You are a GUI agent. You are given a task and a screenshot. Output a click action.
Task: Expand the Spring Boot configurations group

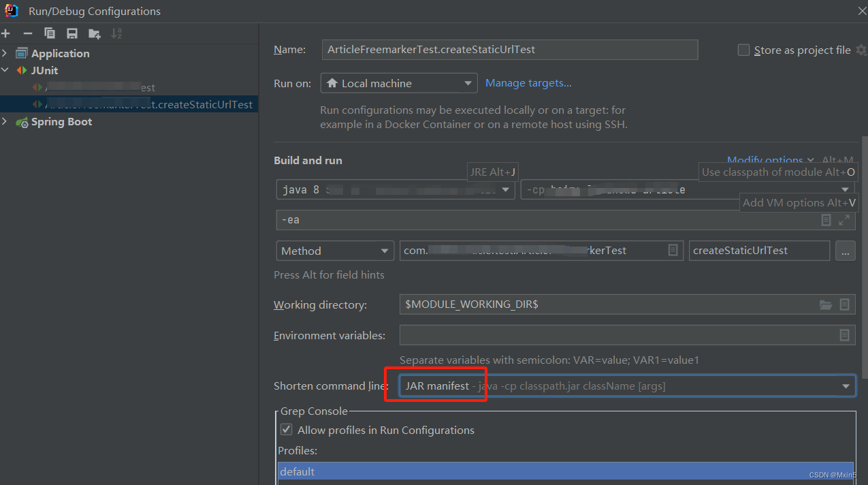[5, 121]
